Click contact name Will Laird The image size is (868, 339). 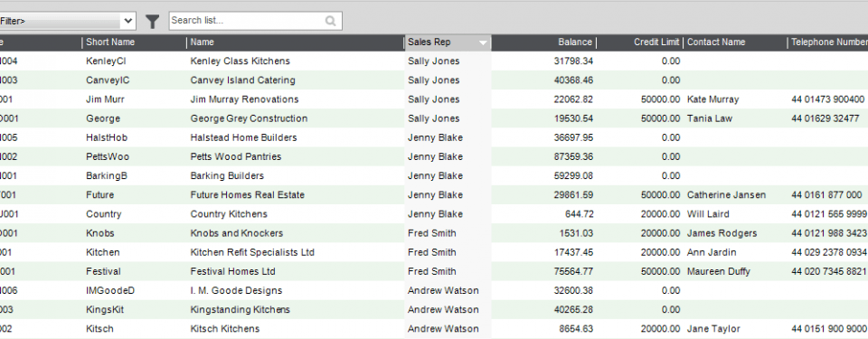[x=708, y=214]
